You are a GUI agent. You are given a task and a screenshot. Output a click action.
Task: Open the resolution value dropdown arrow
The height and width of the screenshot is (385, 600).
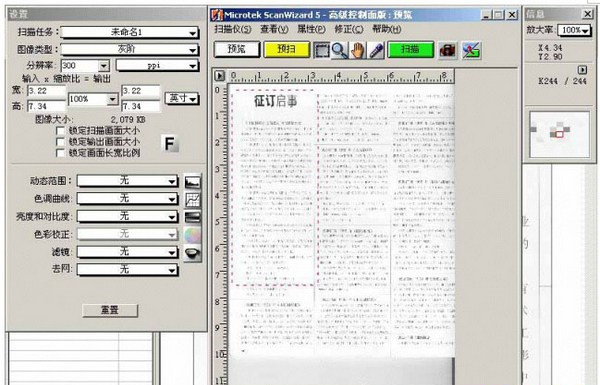click(103, 66)
